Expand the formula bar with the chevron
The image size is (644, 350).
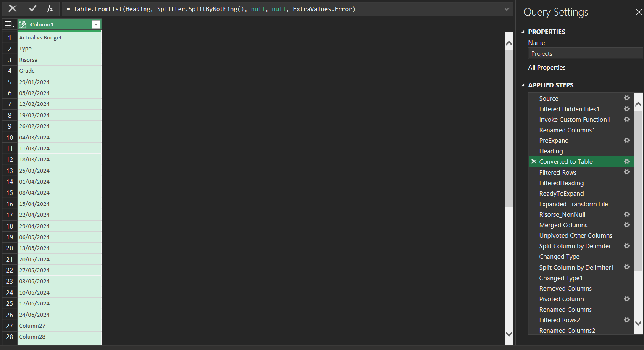507,9
